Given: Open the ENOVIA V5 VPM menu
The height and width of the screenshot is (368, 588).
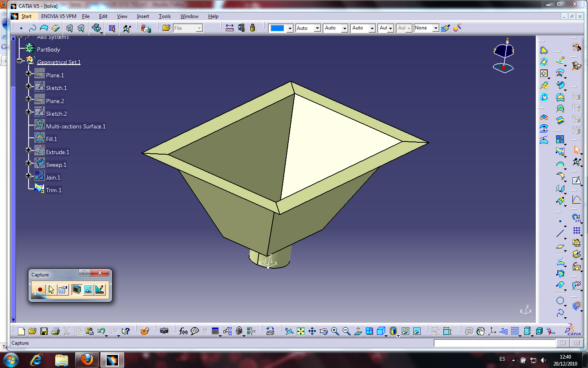Looking at the screenshot, I should [59, 16].
